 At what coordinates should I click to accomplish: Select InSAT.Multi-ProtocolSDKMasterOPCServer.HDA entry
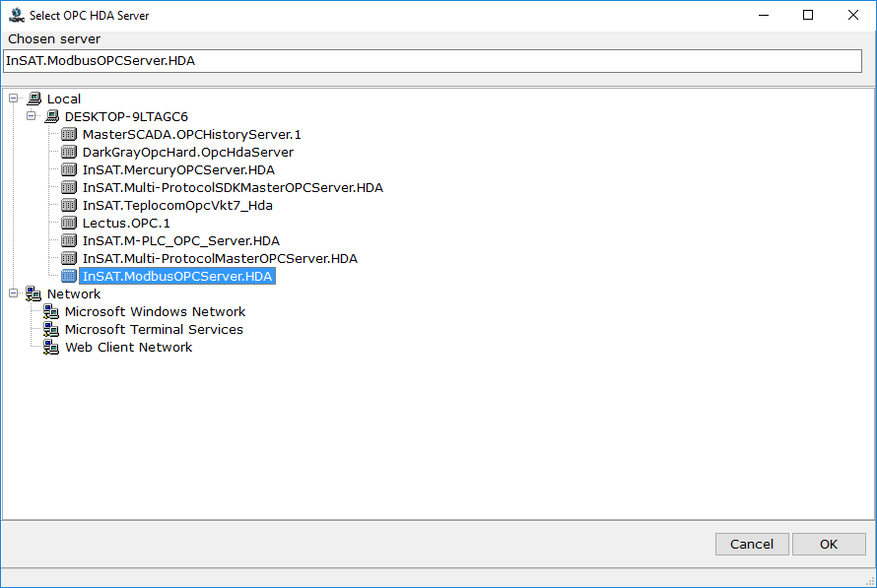click(233, 188)
